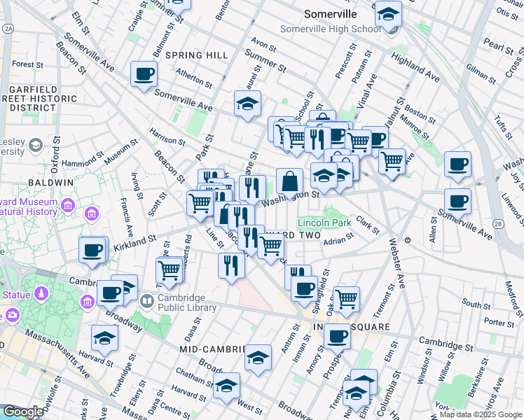Select the grocery cart marker near Walnut St
Screen dimensions: 524x420
(392, 162)
